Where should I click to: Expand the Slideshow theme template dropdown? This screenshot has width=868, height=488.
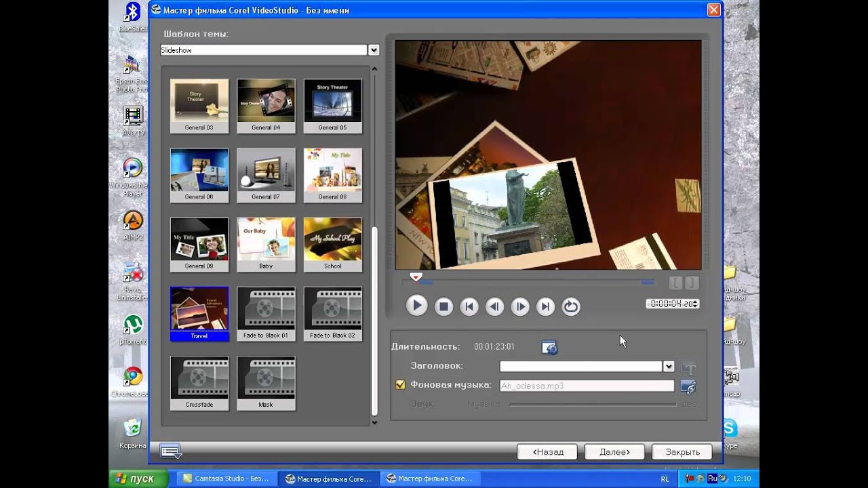pos(373,50)
